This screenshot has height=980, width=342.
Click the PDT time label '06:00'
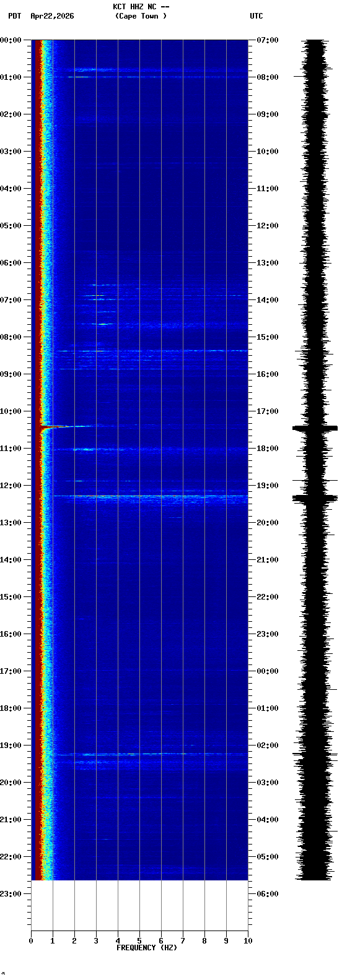point(11,263)
